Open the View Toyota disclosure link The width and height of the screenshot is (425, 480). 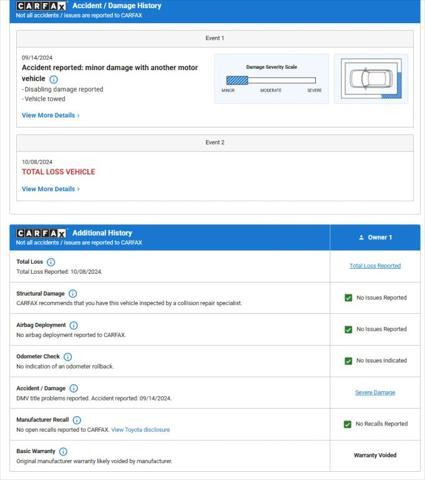click(140, 430)
